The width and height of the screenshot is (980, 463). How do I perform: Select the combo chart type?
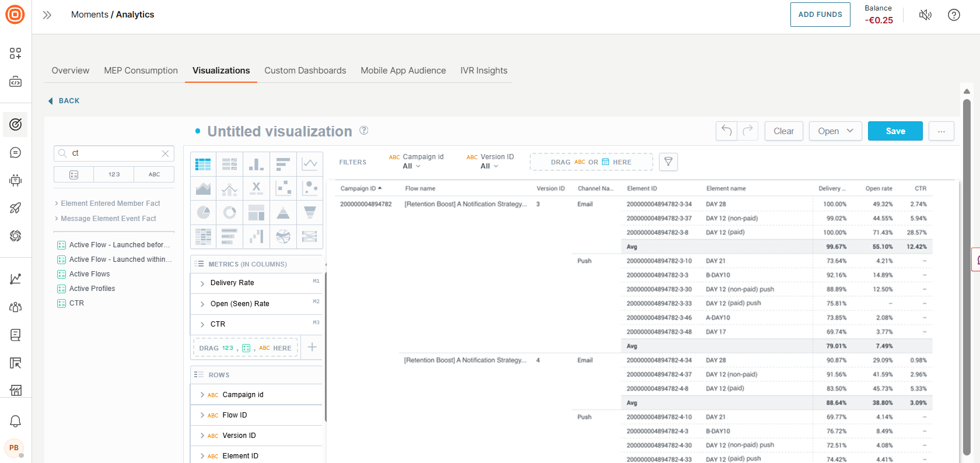[230, 188]
